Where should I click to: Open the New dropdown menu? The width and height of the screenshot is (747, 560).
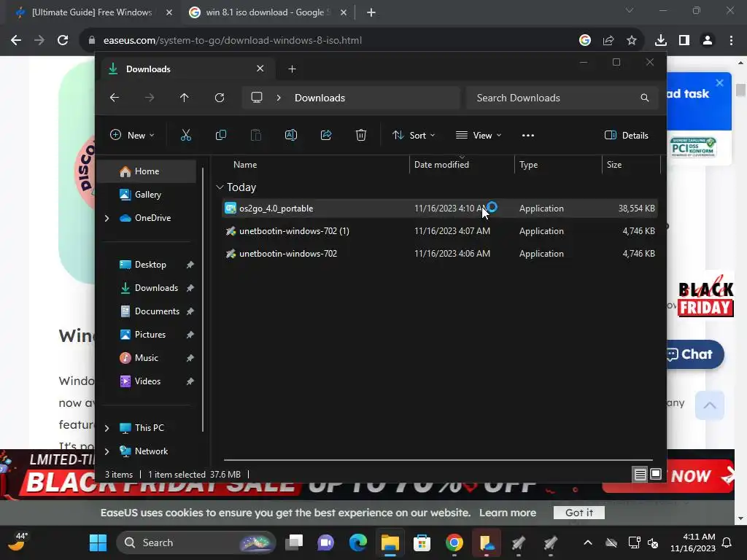132,135
